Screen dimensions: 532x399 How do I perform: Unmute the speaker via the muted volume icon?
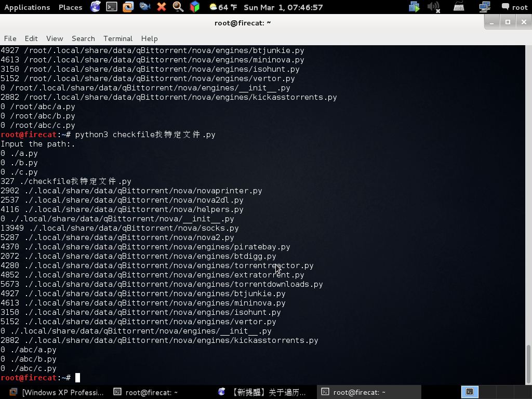[x=433, y=7]
